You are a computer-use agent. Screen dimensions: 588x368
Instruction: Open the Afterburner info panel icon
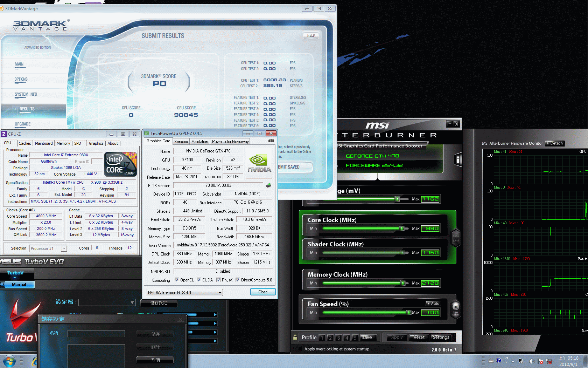(x=458, y=160)
